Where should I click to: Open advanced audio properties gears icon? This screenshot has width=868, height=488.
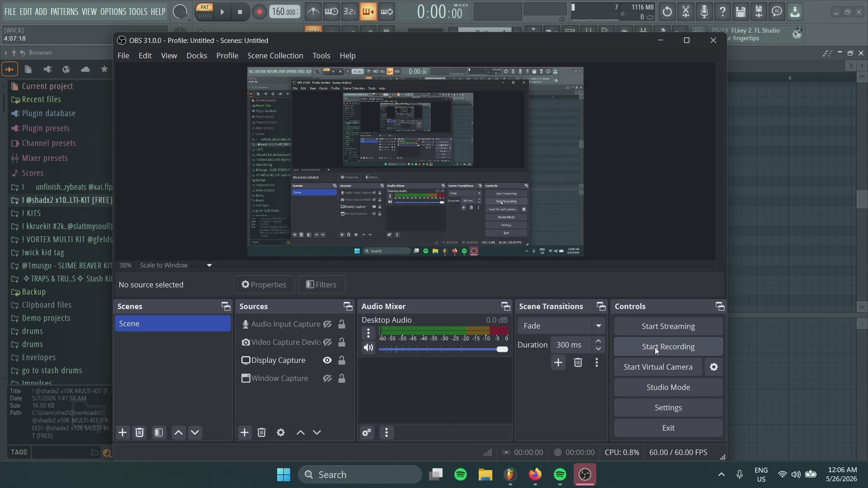tap(367, 433)
